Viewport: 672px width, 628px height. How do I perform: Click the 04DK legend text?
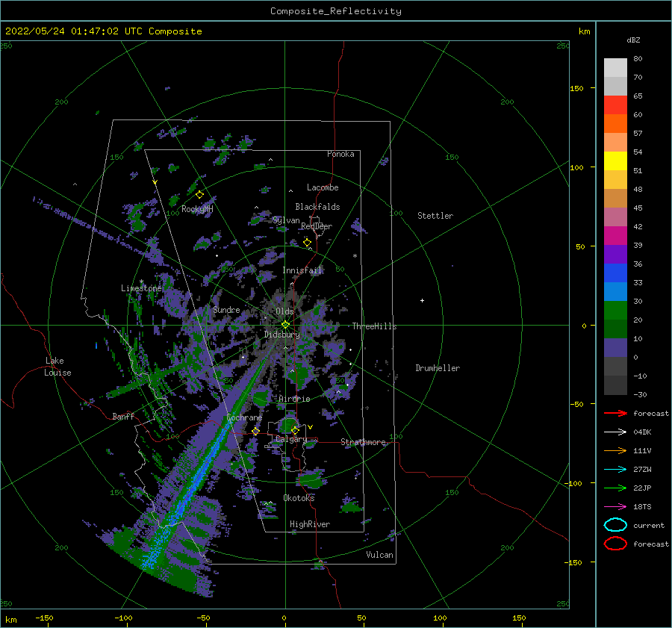(x=642, y=432)
